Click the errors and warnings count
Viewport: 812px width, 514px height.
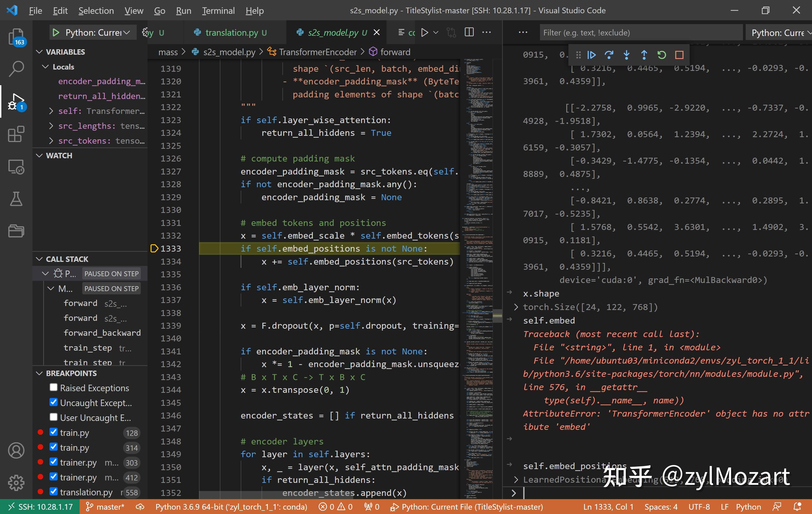click(336, 507)
